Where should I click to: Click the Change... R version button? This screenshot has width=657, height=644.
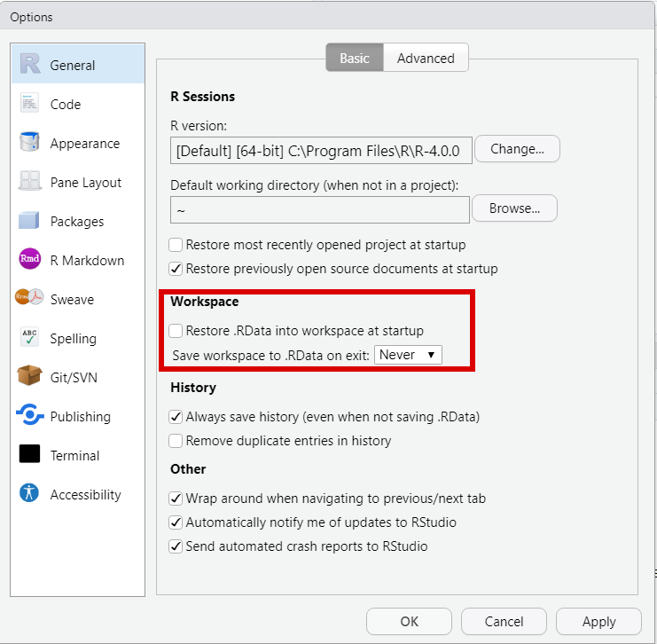click(518, 149)
